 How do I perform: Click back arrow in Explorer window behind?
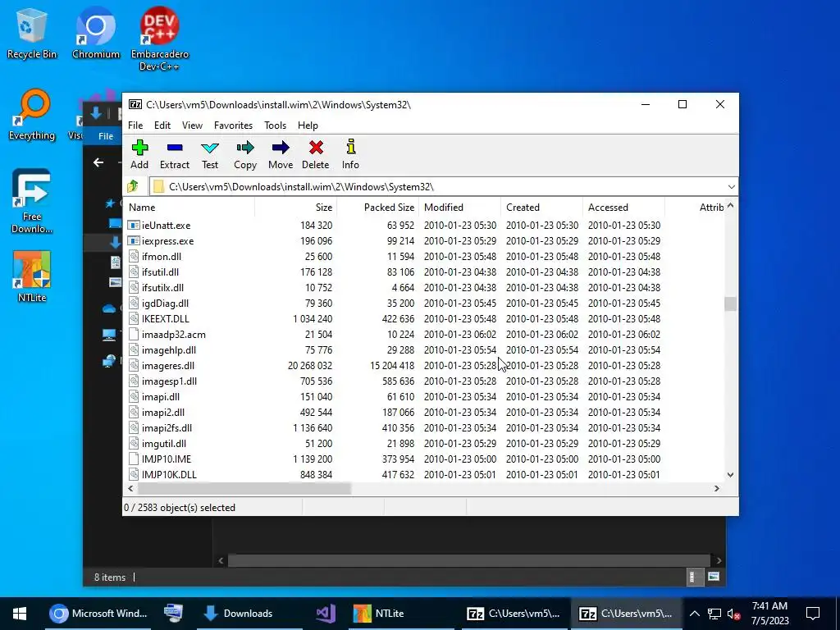(98, 162)
